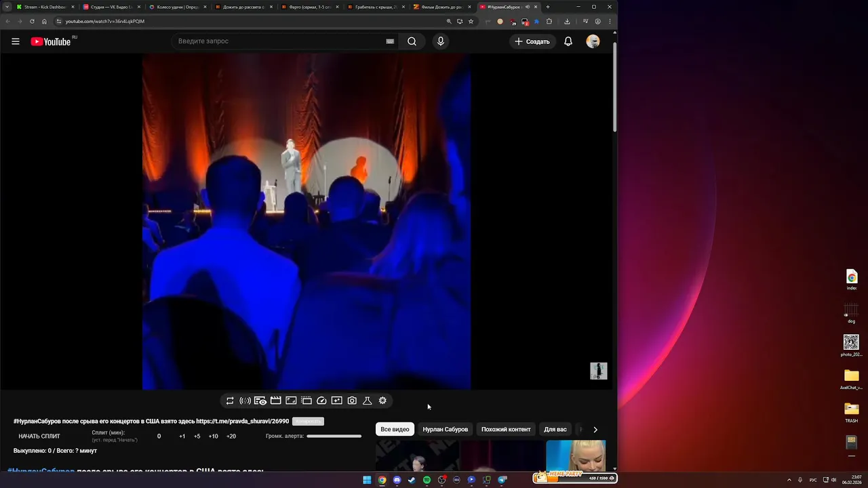Viewport: 868px width, 488px height.
Task: Click the +5 split minutes stepper
Action: point(197,436)
